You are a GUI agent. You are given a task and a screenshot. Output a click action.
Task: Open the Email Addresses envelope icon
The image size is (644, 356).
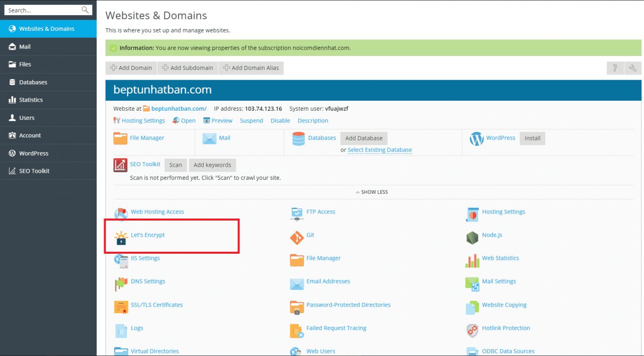pos(297,284)
